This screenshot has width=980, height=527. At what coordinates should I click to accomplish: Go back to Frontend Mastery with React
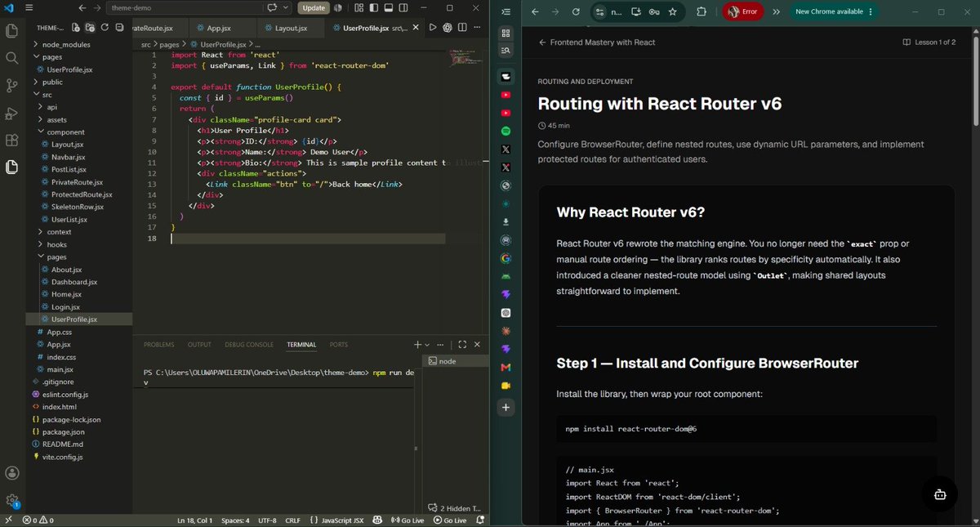click(x=597, y=42)
